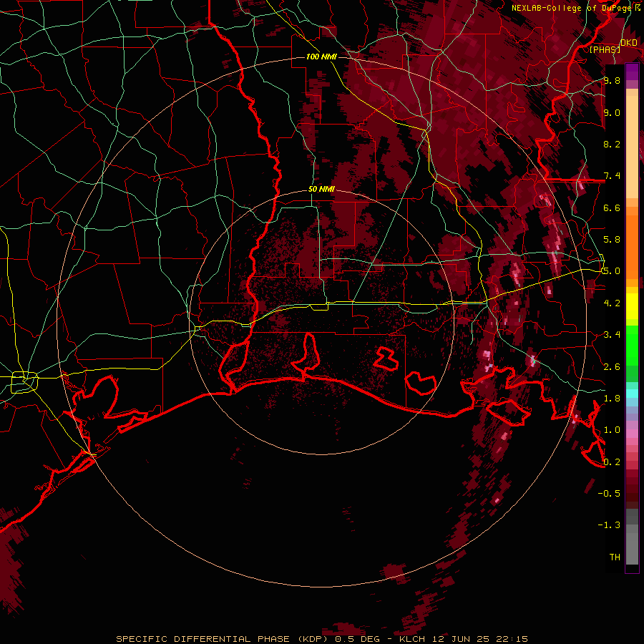The height and width of the screenshot is (644, 644).
Task: Click the -0.5 scale label
Action: [x=610, y=493]
